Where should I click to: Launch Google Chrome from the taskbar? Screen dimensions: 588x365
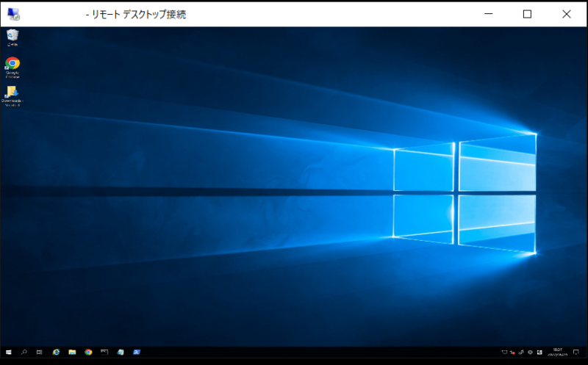click(x=88, y=352)
